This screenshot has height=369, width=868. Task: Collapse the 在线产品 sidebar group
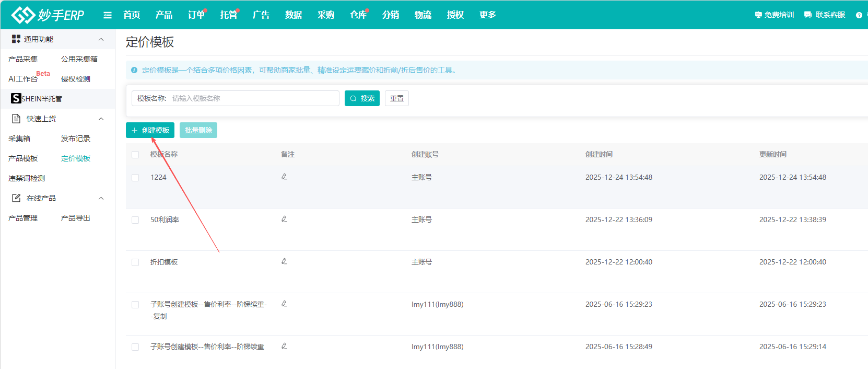tap(101, 198)
